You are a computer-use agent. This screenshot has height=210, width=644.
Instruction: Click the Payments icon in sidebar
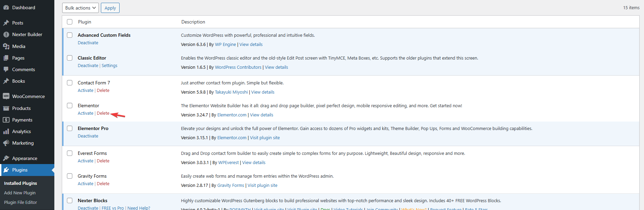point(6,120)
